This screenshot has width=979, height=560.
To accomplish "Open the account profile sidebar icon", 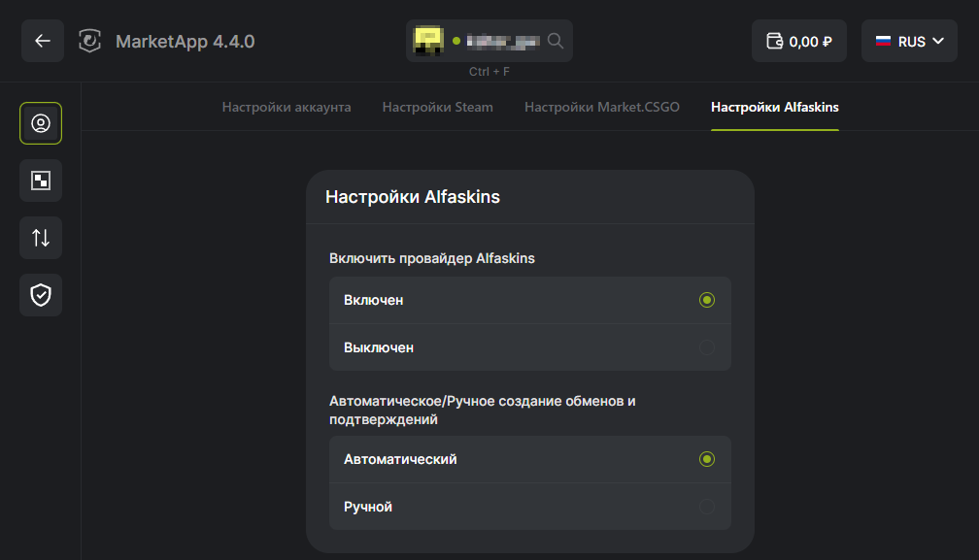I will coord(41,123).
